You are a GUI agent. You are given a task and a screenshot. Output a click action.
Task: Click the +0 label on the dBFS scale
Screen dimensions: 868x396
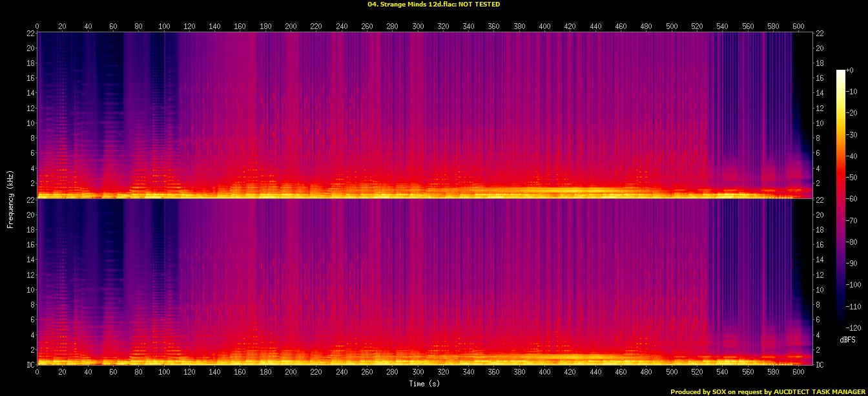click(x=851, y=70)
